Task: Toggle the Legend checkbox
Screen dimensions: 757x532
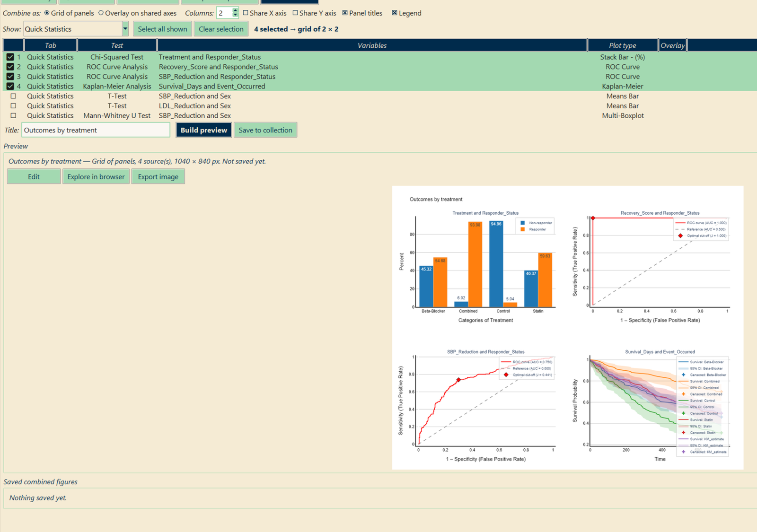Action: tap(395, 13)
